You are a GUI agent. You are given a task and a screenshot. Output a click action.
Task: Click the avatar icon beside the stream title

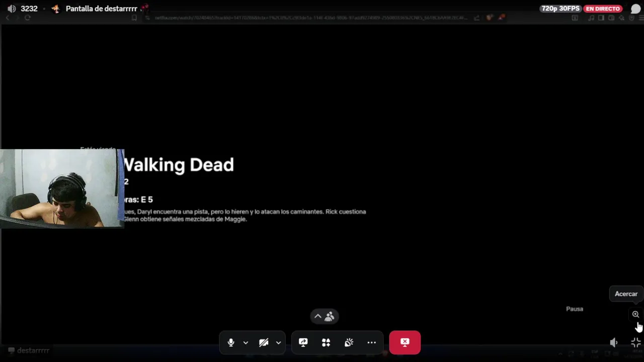pos(56,9)
